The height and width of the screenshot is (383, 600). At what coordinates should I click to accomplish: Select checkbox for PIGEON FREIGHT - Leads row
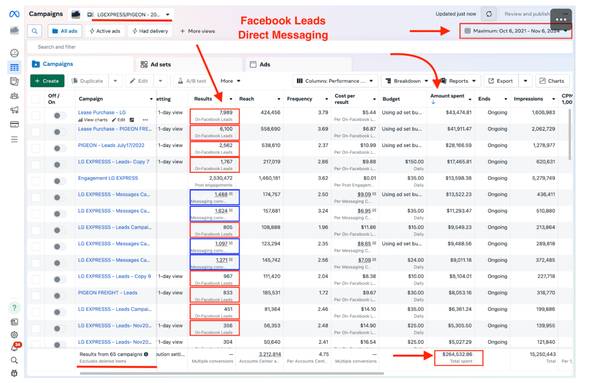pos(36,296)
